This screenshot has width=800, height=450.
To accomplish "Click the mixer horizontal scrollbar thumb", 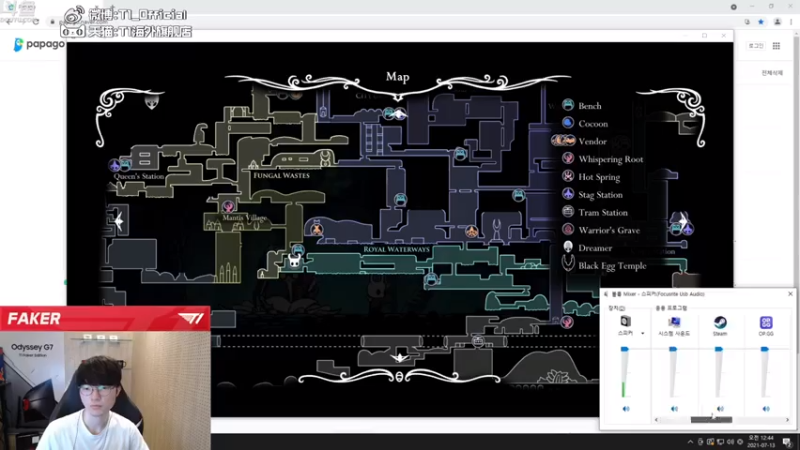I will click(711, 419).
